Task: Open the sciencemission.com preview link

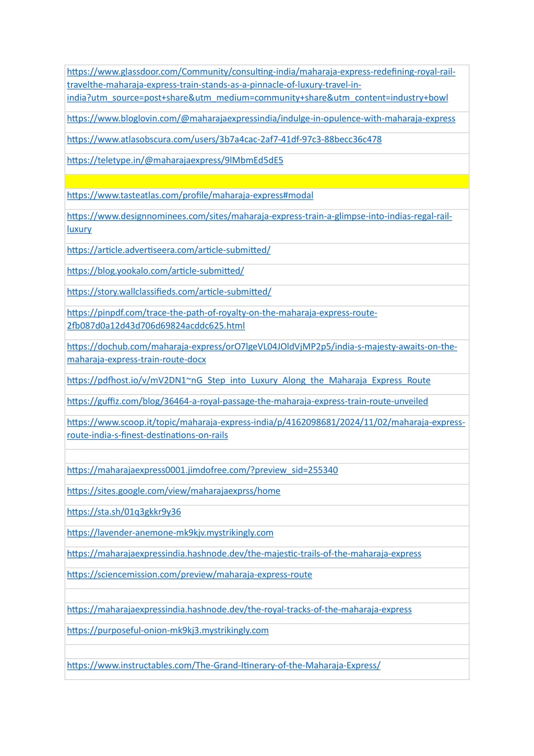Action: [189, 575]
